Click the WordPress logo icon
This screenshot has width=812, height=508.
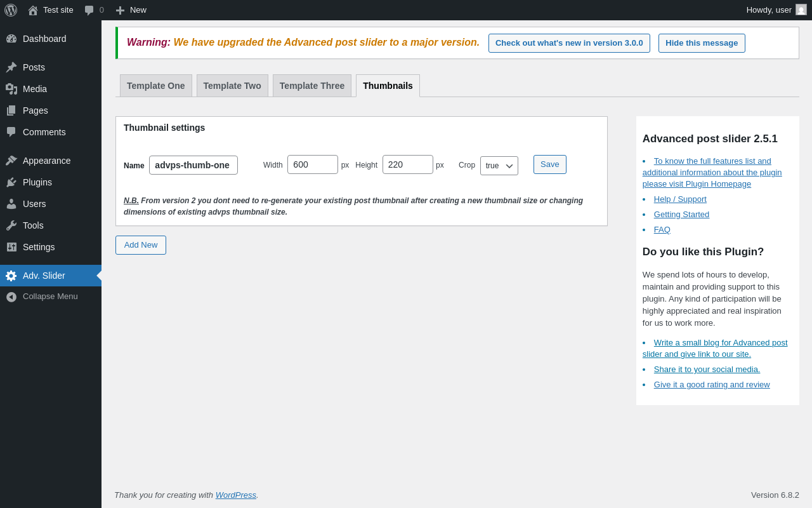(11, 10)
